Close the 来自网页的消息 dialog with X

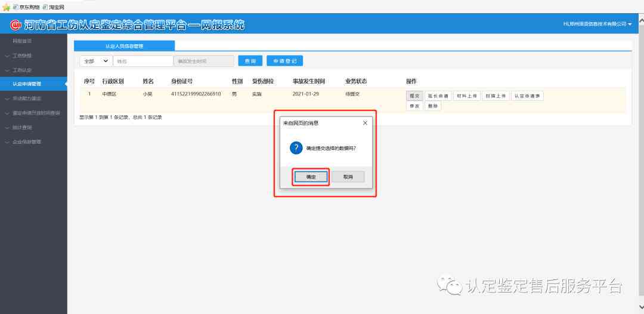click(x=365, y=123)
